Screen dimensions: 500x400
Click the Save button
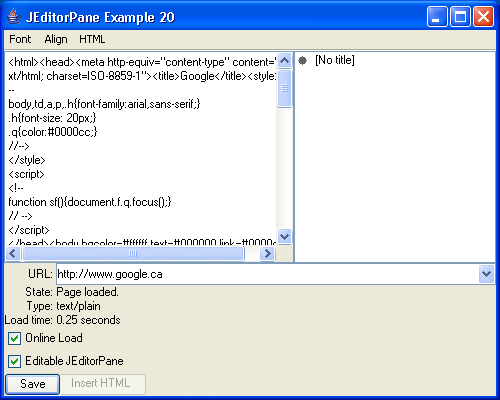tap(33, 384)
